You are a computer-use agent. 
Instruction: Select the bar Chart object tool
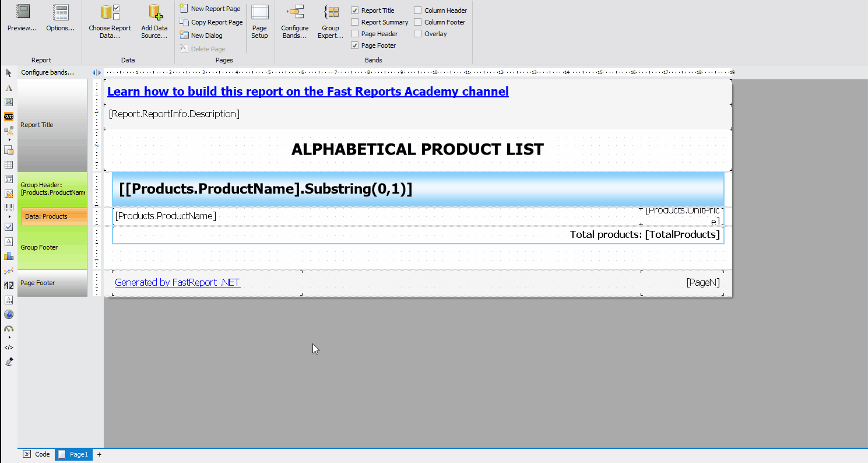(9, 256)
